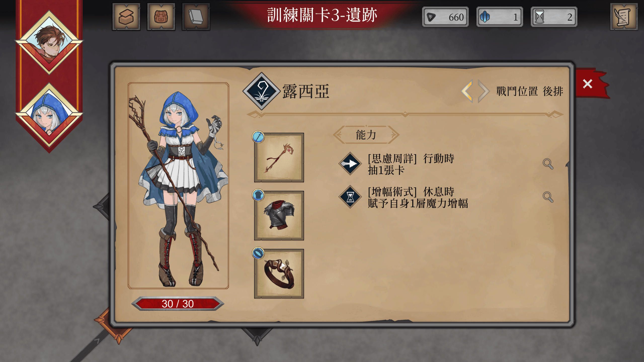Click the blue crystal counter showing 1

click(x=500, y=17)
